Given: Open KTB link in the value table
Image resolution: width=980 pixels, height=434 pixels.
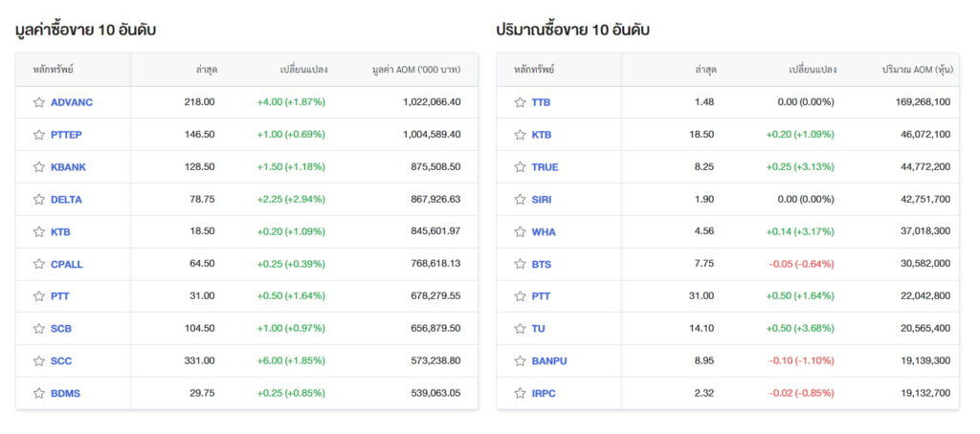Looking at the screenshot, I should (x=60, y=231).
